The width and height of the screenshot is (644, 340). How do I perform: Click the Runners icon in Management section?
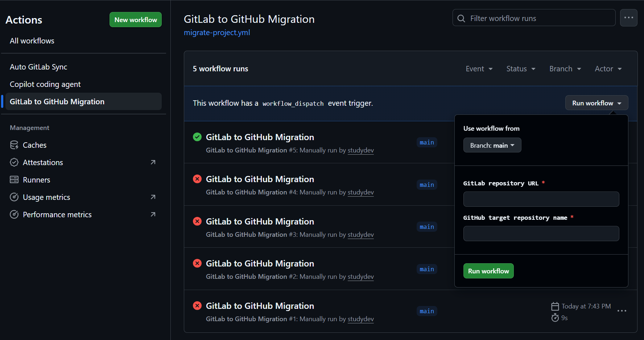click(14, 180)
